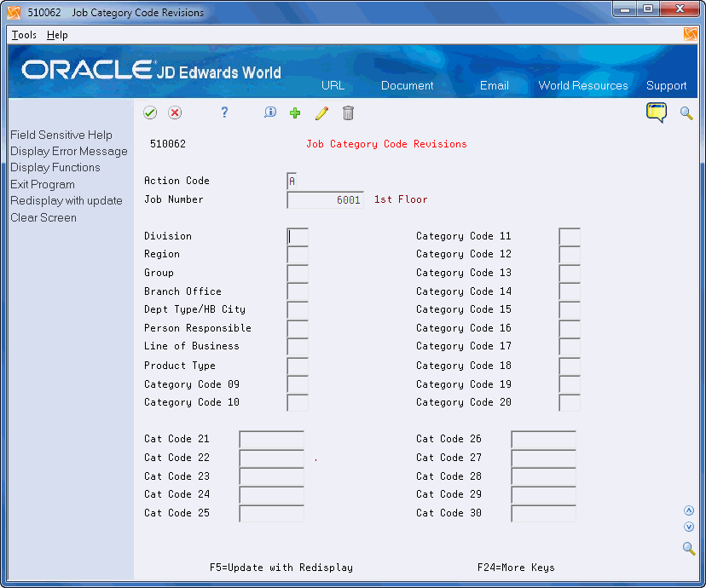This screenshot has width=706, height=588.
Task: Click the Email header link
Action: [494, 85]
